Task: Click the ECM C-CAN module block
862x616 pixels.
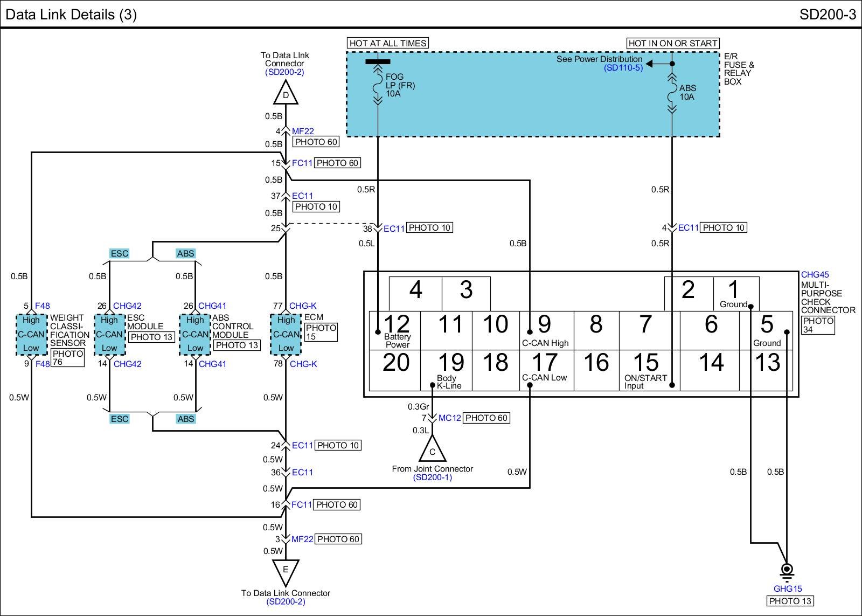Action: tap(286, 334)
